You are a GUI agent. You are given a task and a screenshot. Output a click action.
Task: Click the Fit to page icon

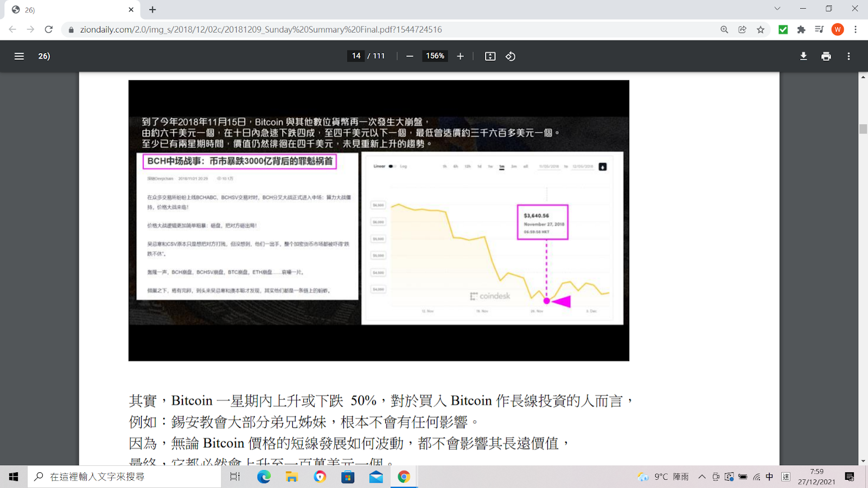[490, 56]
